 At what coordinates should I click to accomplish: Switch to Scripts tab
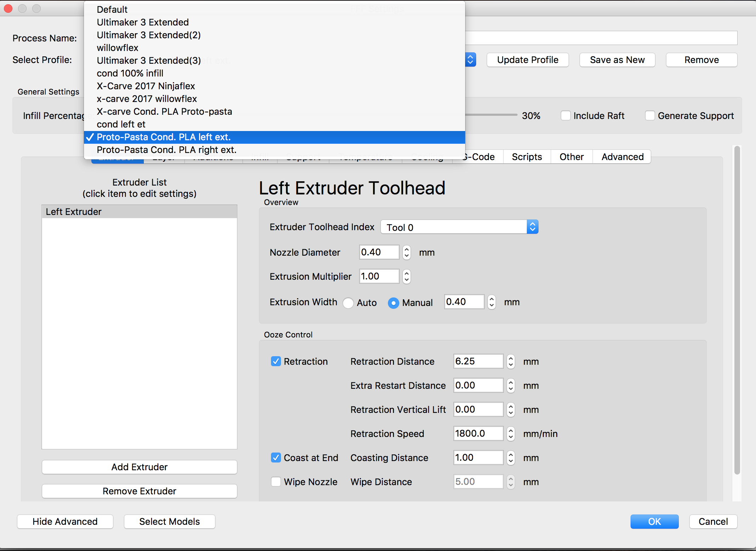click(x=526, y=157)
